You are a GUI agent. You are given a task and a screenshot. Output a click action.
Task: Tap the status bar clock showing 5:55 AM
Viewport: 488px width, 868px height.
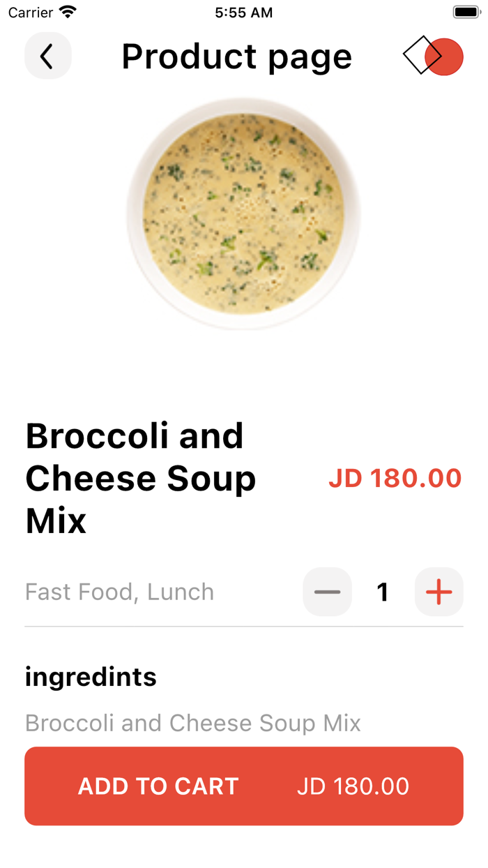(x=243, y=11)
